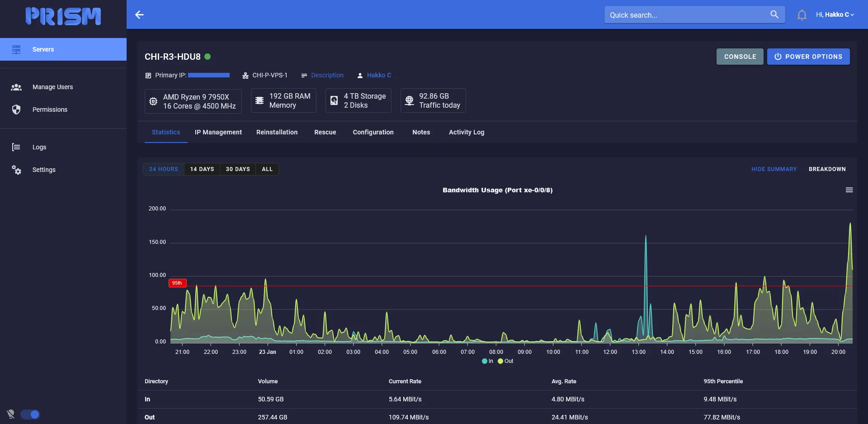Click the Console button
This screenshot has width=868, height=424.
(x=740, y=57)
